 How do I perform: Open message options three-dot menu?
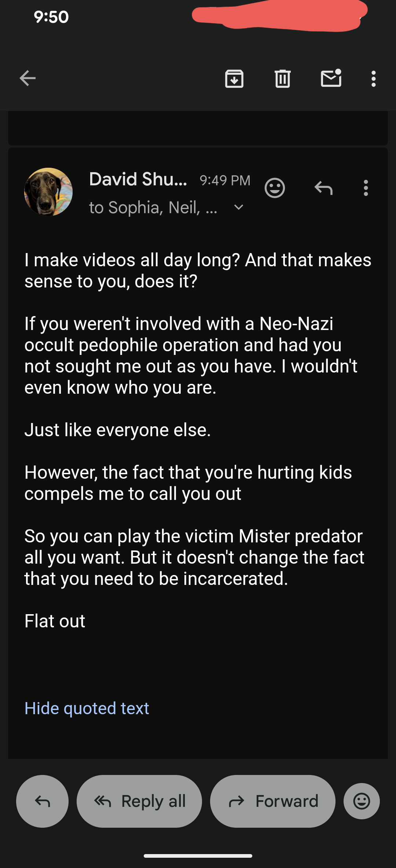[366, 188]
